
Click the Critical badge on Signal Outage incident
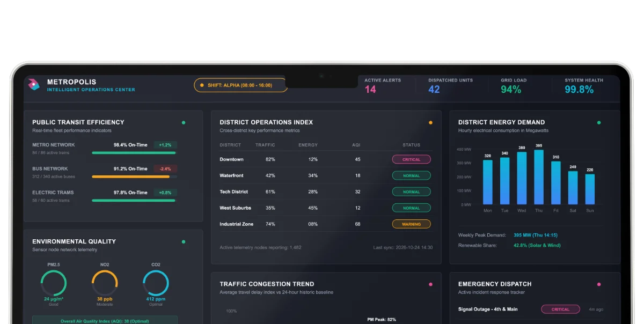coord(560,309)
